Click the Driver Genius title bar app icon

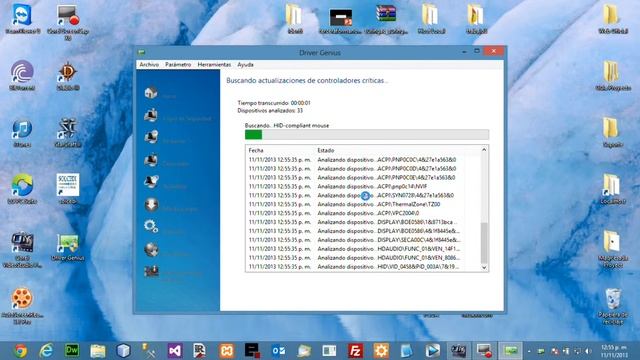click(x=142, y=52)
